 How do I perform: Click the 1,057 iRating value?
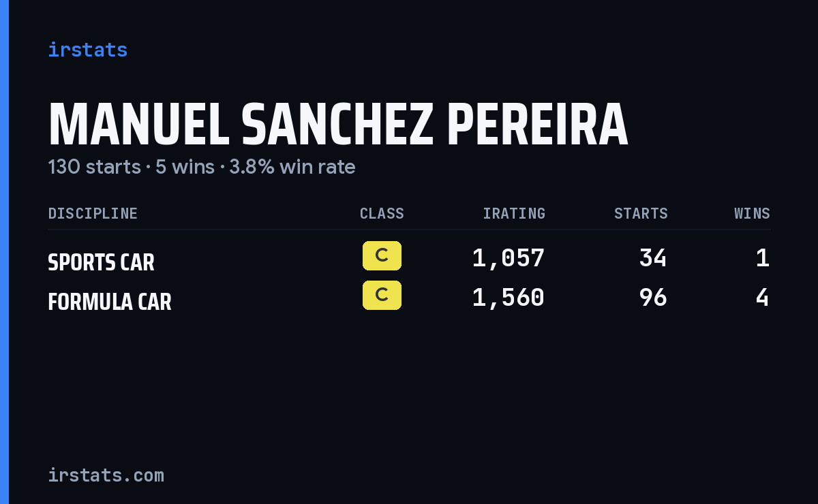click(x=509, y=258)
